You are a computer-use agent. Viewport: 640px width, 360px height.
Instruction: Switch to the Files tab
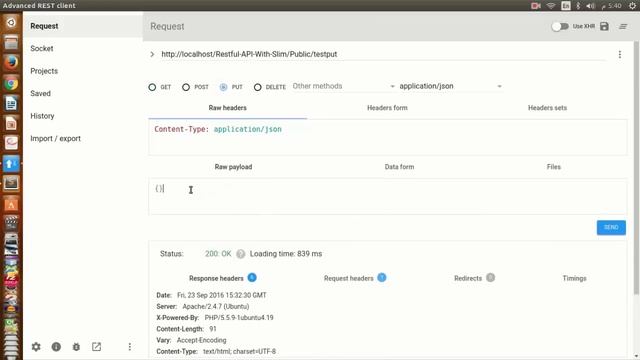point(553,167)
